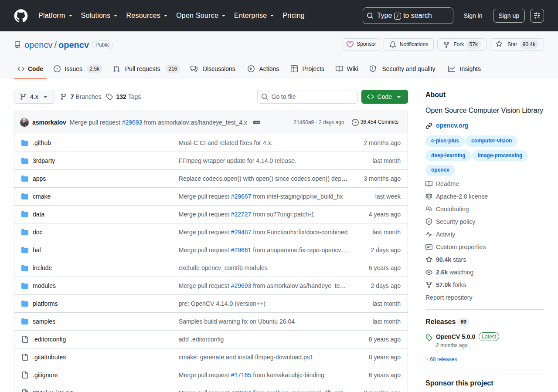The height and width of the screenshot is (392, 558).
Task: Open the modules folder
Action: 44,286
